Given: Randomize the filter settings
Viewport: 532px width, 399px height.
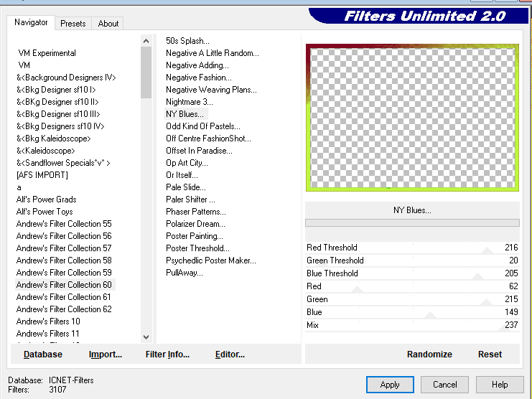Looking at the screenshot, I should (x=429, y=355).
